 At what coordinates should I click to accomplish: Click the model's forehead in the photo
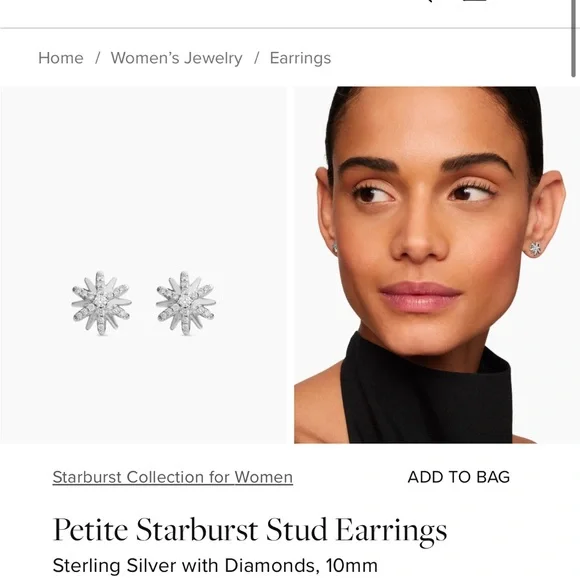click(425, 122)
